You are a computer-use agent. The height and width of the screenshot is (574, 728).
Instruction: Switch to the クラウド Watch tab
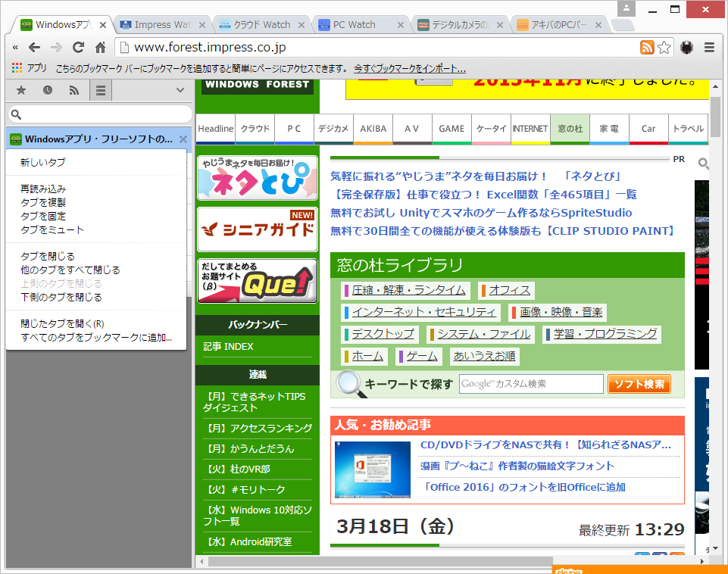point(258,23)
